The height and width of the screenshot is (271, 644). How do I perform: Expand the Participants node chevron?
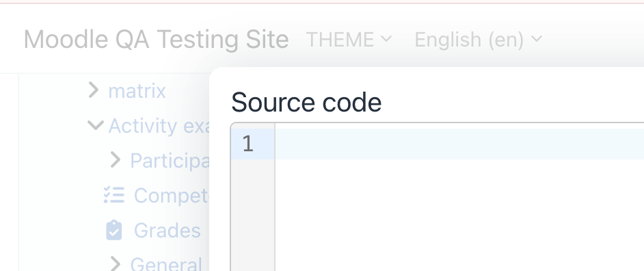coord(116,160)
